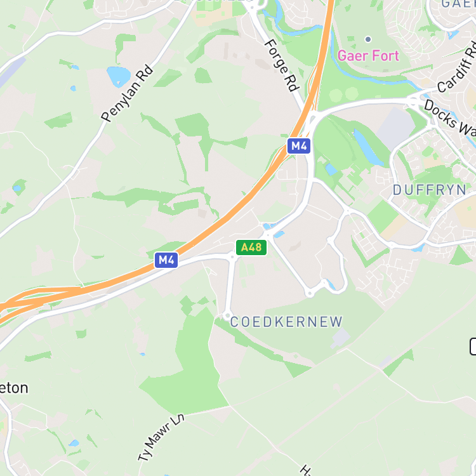Click the roundabout just left of A48 shield
Viewport: 476px width, 476px height.
point(232,257)
